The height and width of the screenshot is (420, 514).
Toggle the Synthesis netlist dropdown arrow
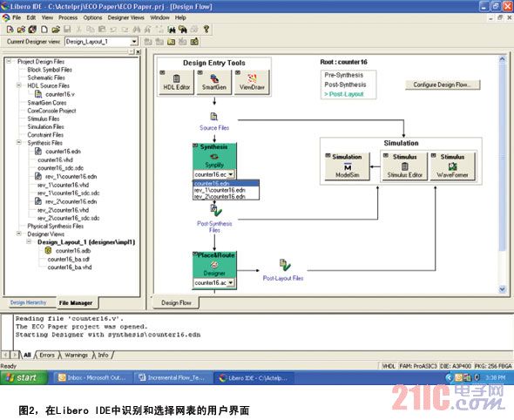231,174
